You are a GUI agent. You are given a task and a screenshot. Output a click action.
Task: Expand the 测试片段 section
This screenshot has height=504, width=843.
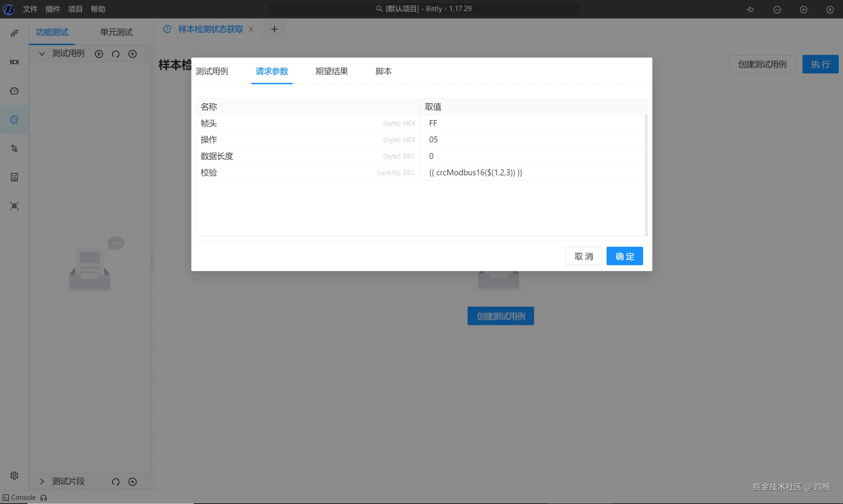tap(42, 482)
